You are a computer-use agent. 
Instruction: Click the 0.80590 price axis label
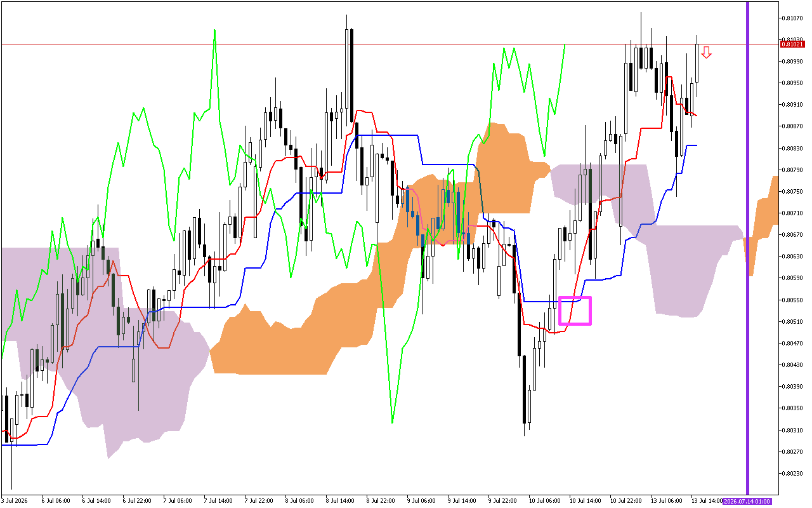point(792,277)
